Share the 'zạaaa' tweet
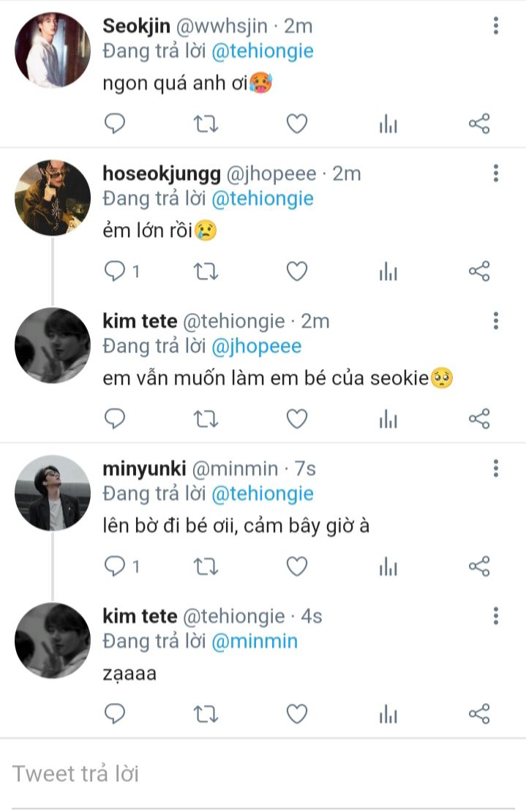Image resolution: width=526 pixels, height=812 pixels. coord(479,714)
